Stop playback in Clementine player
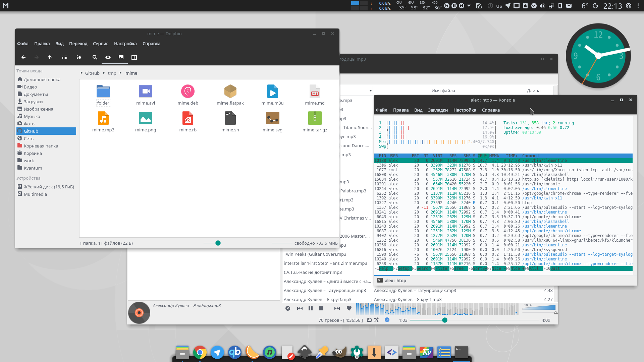The width and height of the screenshot is (644, 362). pyautogui.click(x=321, y=308)
